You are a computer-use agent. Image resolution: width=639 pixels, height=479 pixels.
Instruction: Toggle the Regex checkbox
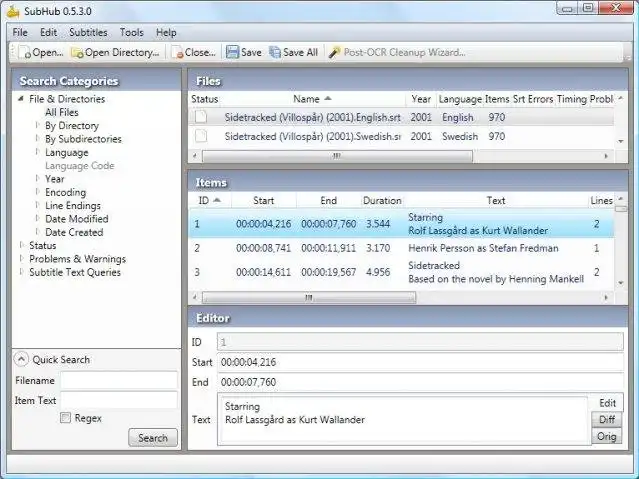(x=65, y=417)
